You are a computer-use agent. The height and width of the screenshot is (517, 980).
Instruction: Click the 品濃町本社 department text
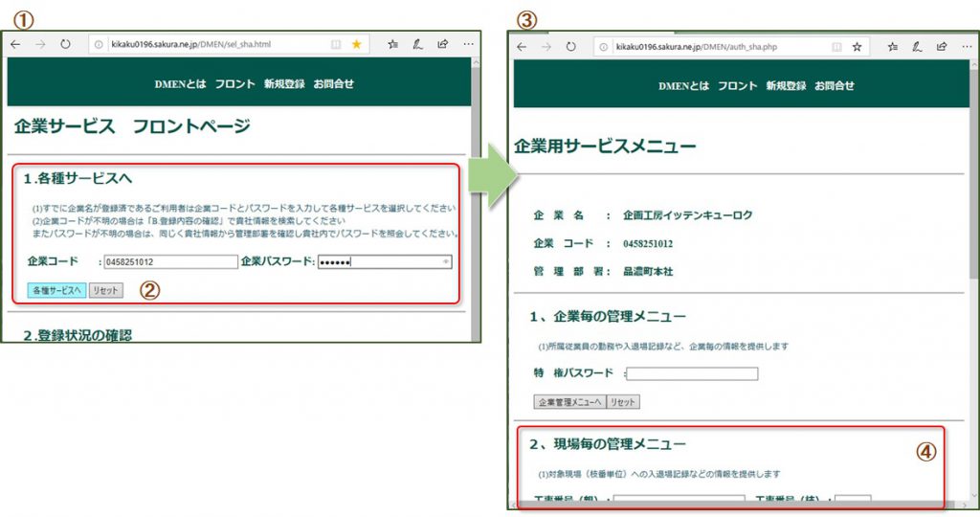coord(648,271)
